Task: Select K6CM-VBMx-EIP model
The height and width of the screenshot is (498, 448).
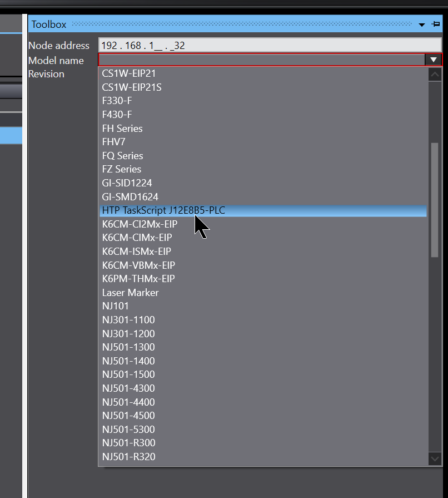Action: point(263,265)
